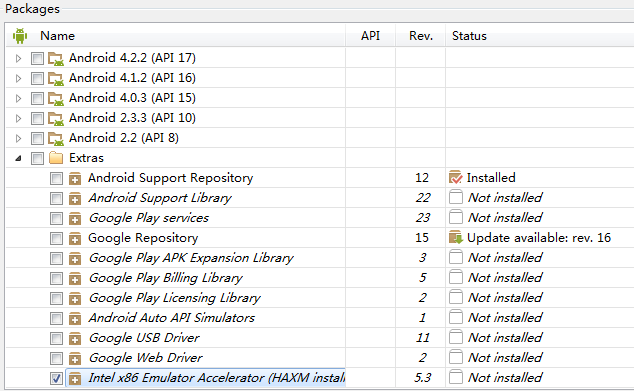Screen dimensions: 634x391
Task: Click the Android Support Library package icon
Action: 75,198
